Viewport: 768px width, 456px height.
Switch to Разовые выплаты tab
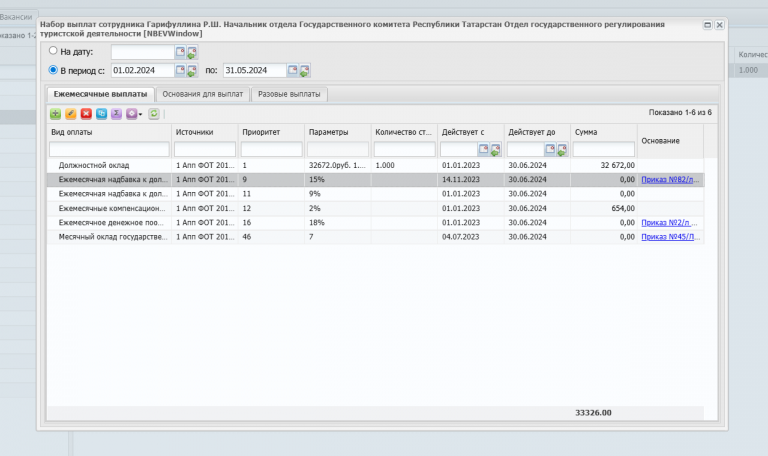[289, 94]
